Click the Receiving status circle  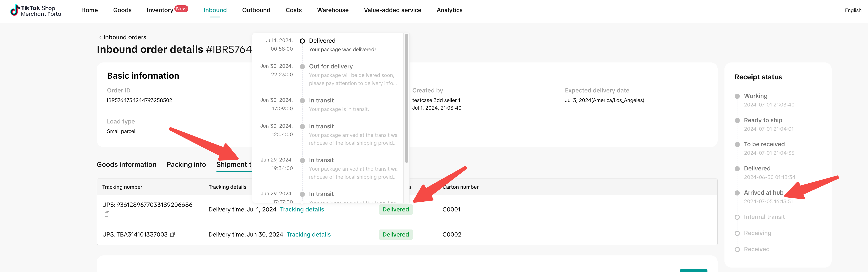point(737,233)
